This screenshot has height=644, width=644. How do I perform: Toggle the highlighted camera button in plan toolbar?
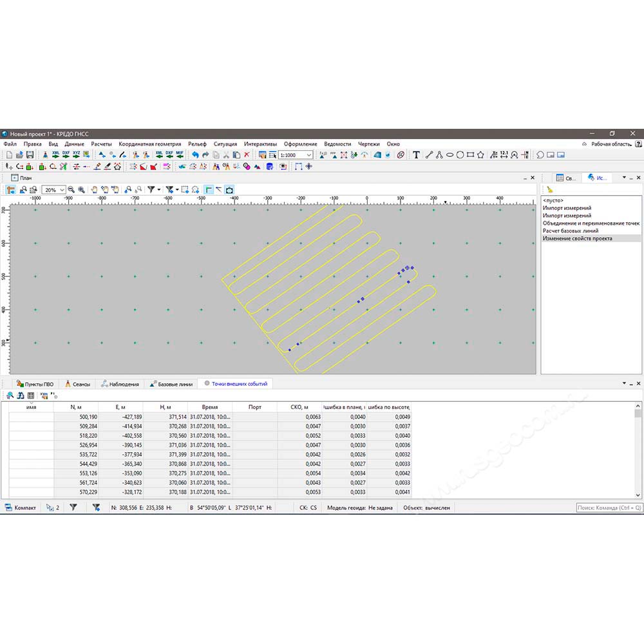(229, 190)
